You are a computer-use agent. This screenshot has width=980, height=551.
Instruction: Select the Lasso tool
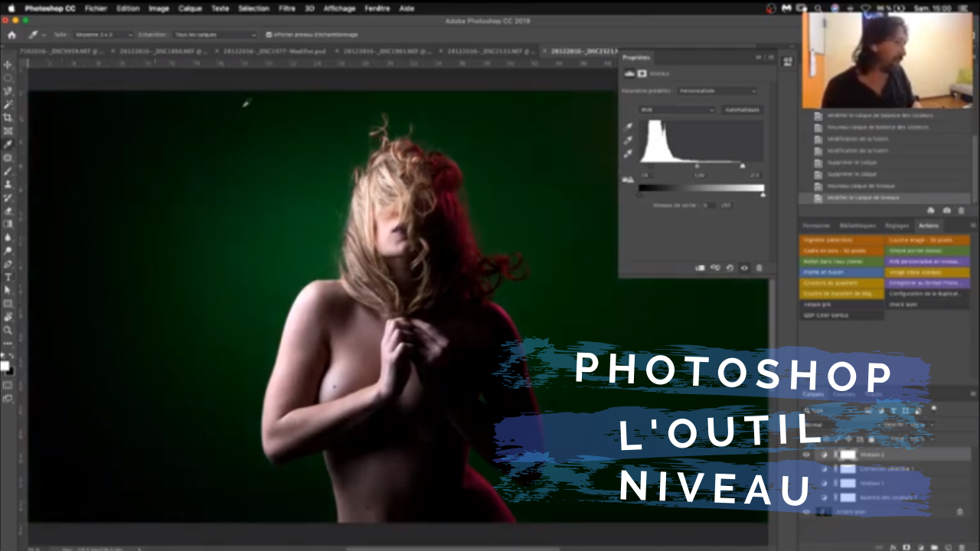[x=8, y=91]
